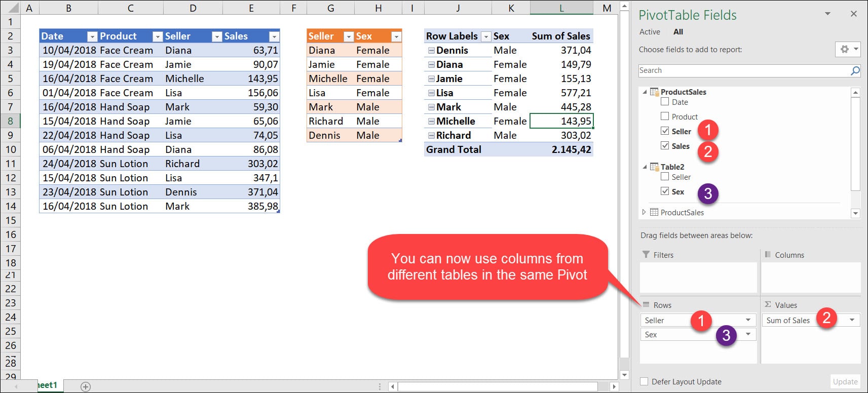The height and width of the screenshot is (393, 868).
Task: Switch to the All fields tab
Action: point(678,32)
